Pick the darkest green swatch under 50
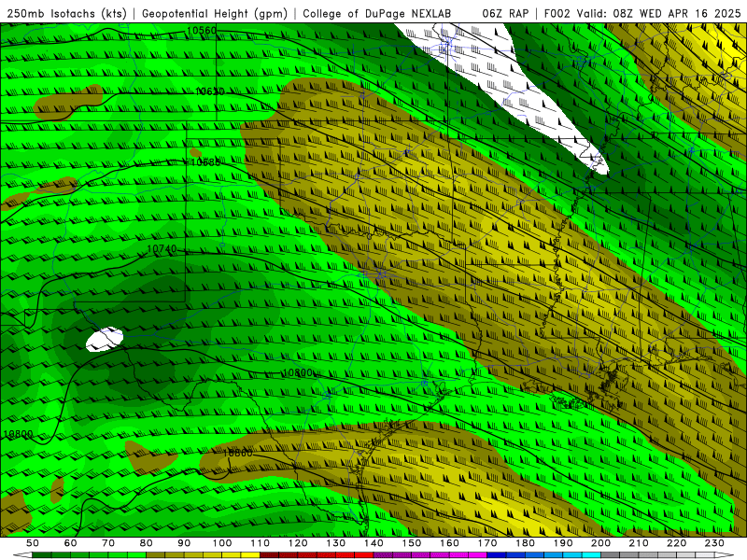This screenshot has width=747, height=560. [41, 555]
